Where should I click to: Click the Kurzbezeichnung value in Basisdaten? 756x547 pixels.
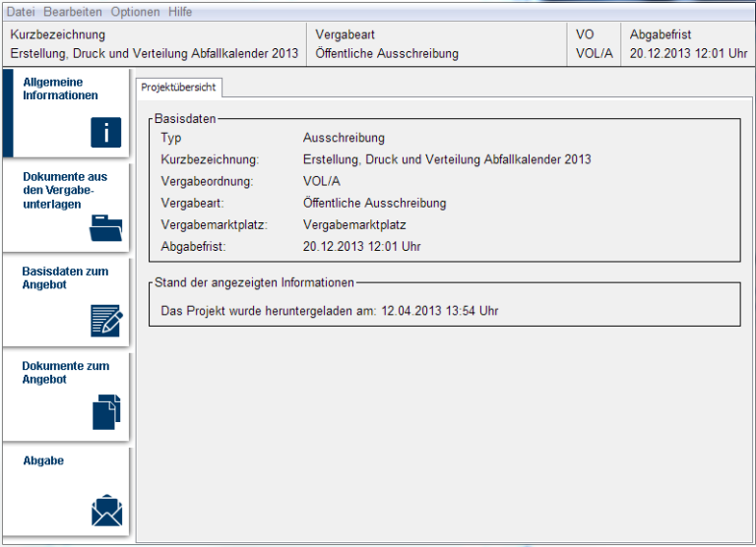pos(447,159)
